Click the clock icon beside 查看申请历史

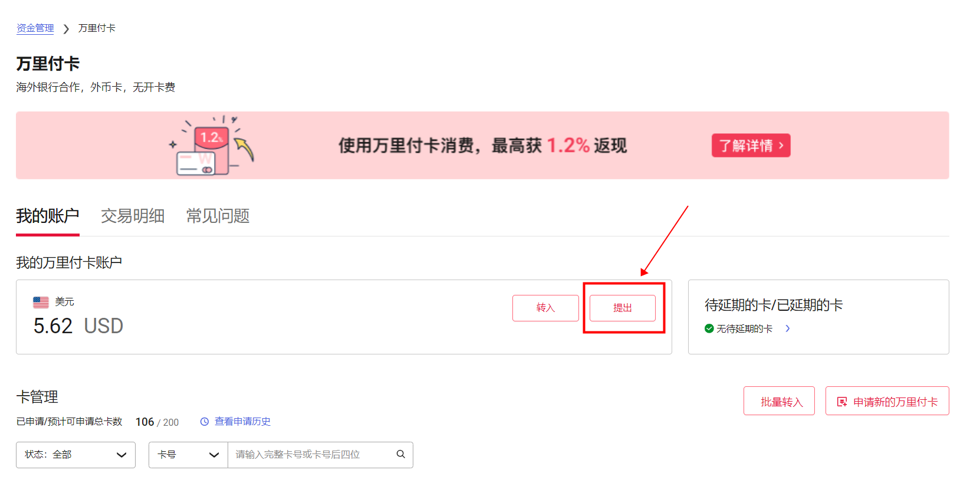[205, 422]
